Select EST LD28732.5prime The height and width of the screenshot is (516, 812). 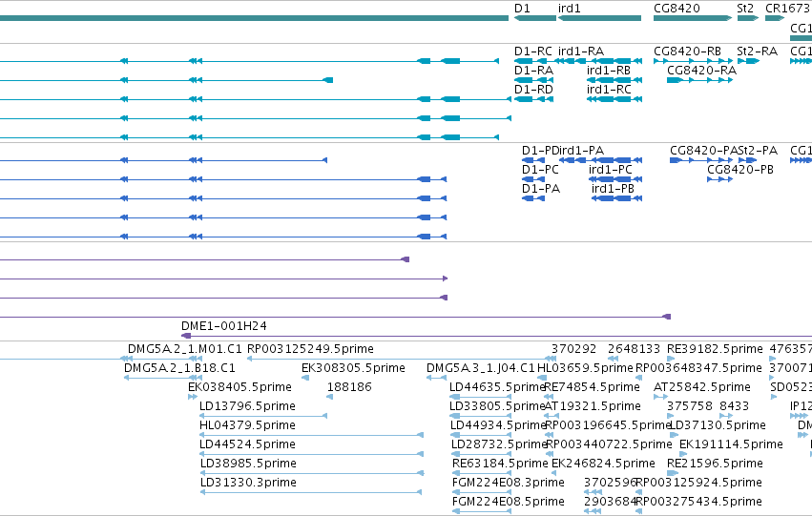(x=481, y=454)
